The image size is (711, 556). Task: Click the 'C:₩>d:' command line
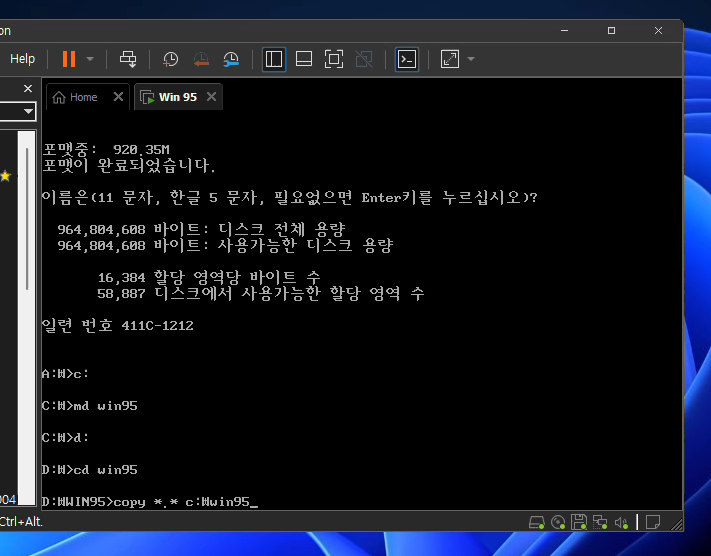click(65, 438)
